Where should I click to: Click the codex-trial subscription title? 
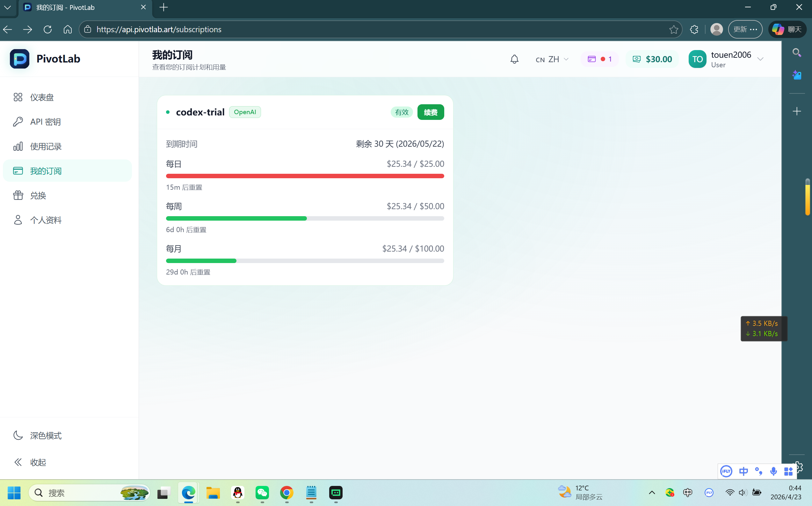click(200, 112)
